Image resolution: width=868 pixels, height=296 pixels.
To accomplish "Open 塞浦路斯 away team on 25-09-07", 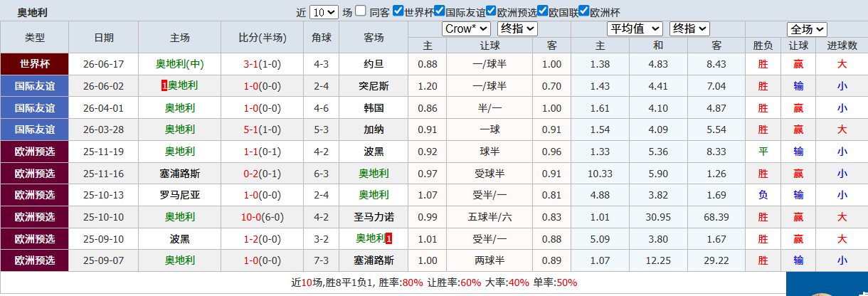I will click(374, 260).
